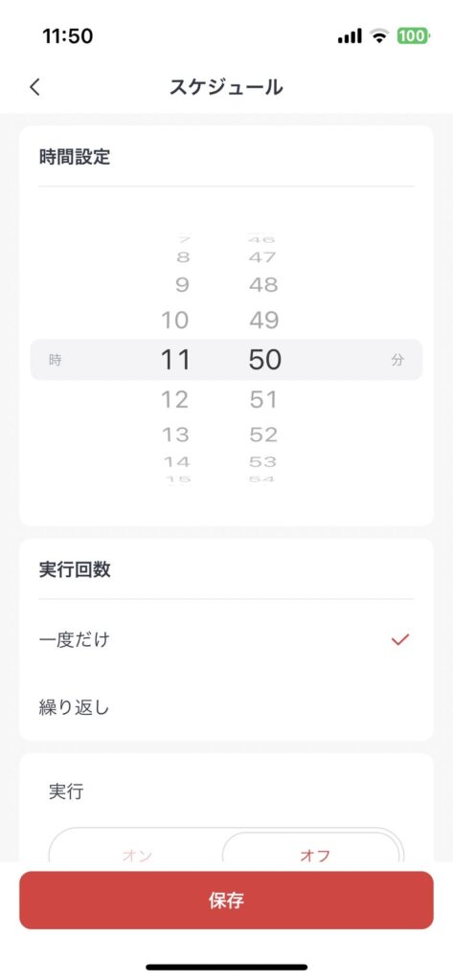
Task: Pick hour 12 in the time picker
Action: [x=174, y=399]
